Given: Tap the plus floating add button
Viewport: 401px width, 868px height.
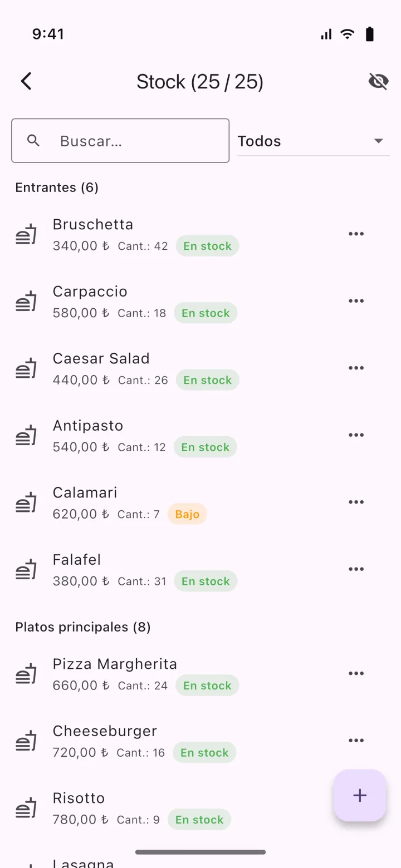Looking at the screenshot, I should (360, 795).
